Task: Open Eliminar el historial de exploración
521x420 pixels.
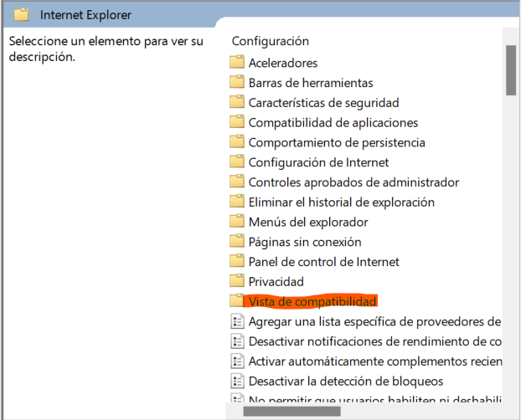Action: (x=341, y=202)
